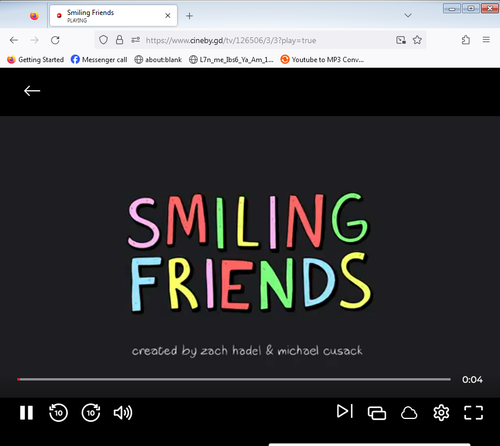Click the video progress bar
Image resolution: width=500 pixels, height=446 pixels.
coord(234,379)
